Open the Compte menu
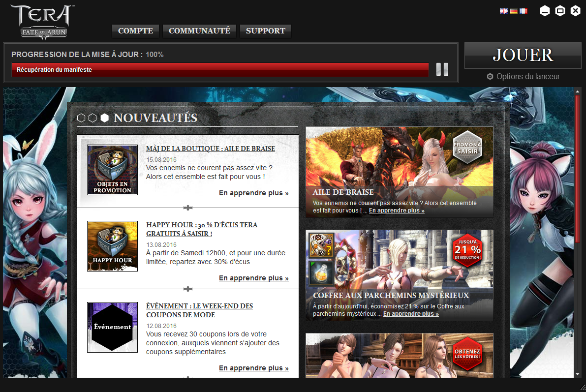 coord(136,31)
